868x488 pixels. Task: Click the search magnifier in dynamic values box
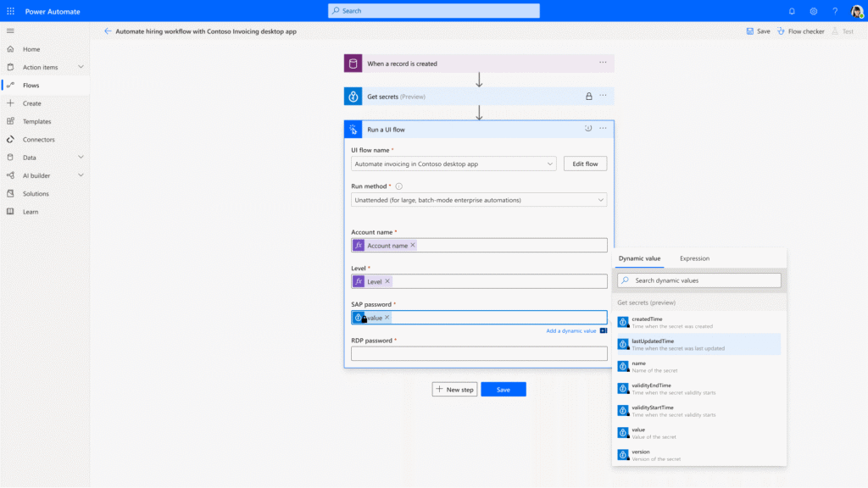(x=626, y=280)
